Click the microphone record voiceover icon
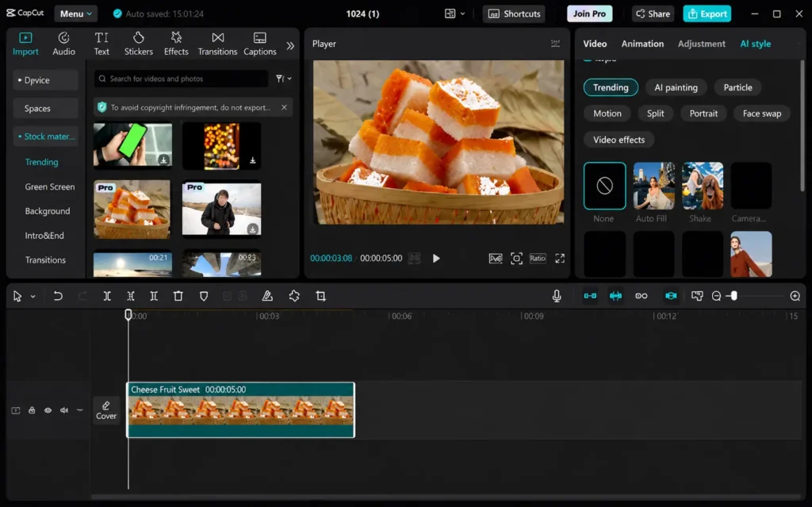Image resolution: width=812 pixels, height=507 pixels. pos(557,296)
